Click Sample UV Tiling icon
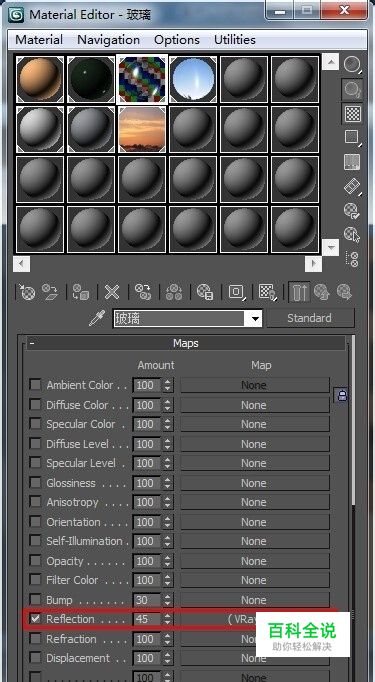 (x=352, y=137)
